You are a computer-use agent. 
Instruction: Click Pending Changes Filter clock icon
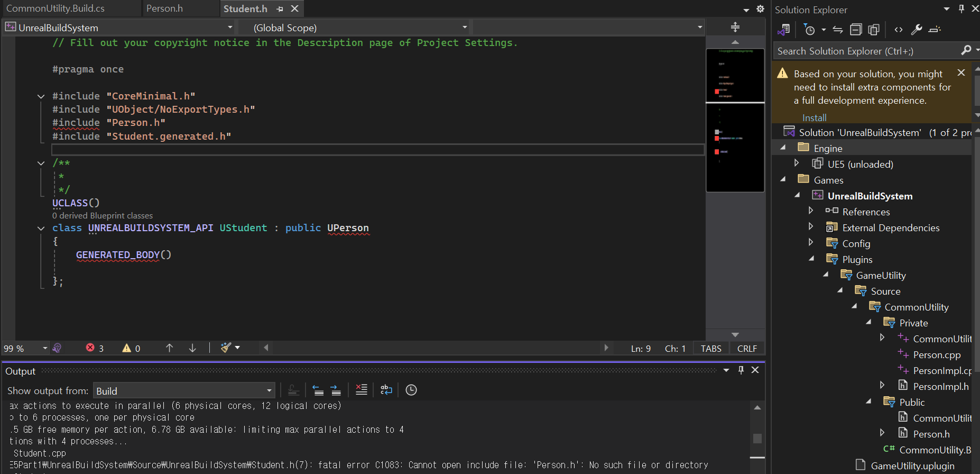click(809, 30)
